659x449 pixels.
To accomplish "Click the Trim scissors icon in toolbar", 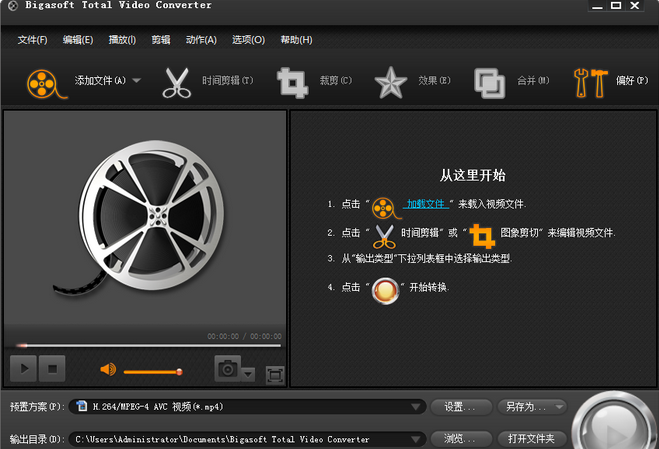I will pyautogui.click(x=177, y=83).
